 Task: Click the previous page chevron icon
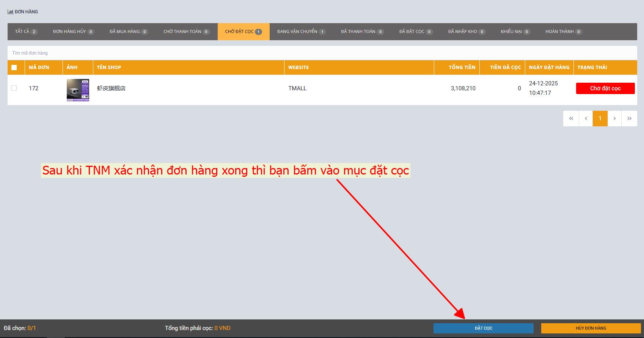[x=586, y=118]
